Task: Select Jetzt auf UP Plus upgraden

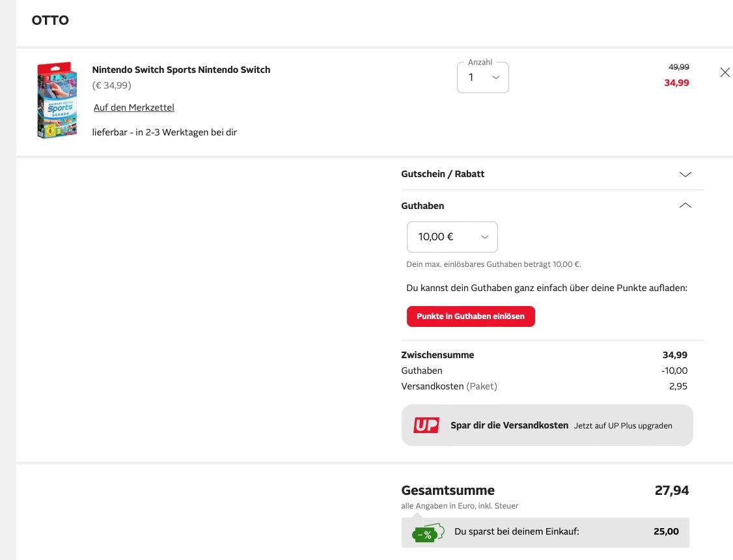Action: point(623,426)
